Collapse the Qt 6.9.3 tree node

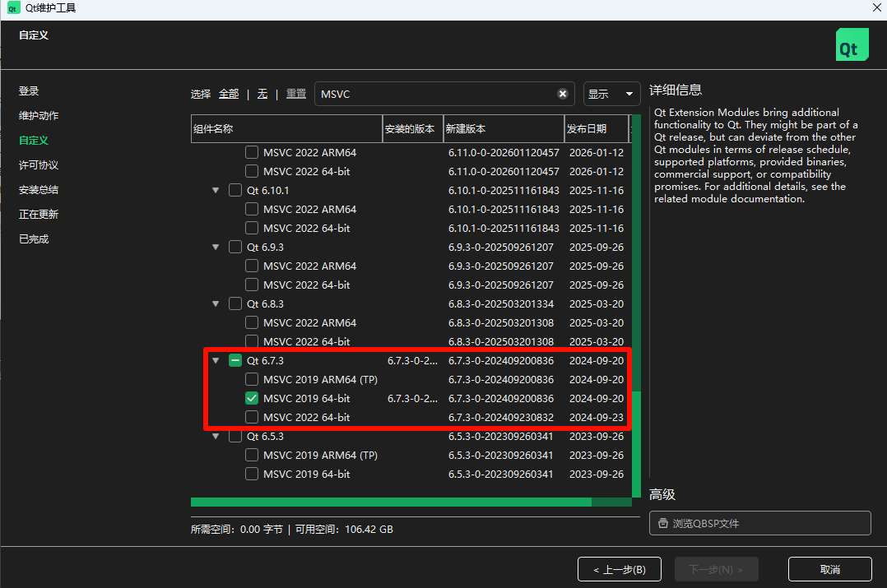(x=216, y=247)
